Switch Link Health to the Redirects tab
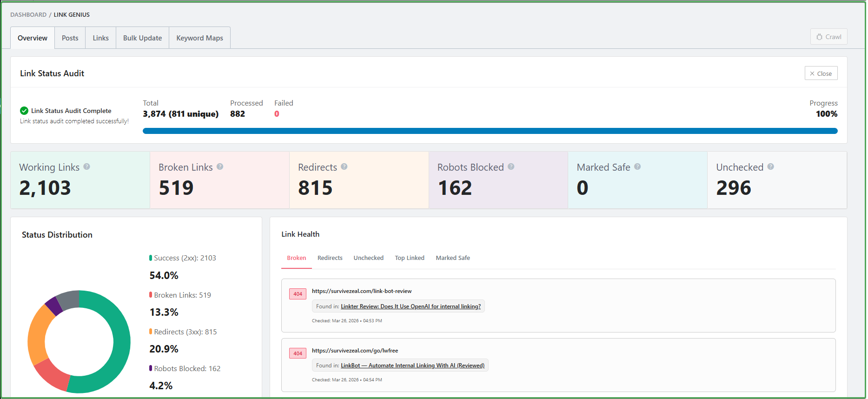This screenshot has width=868, height=399. [x=330, y=258]
